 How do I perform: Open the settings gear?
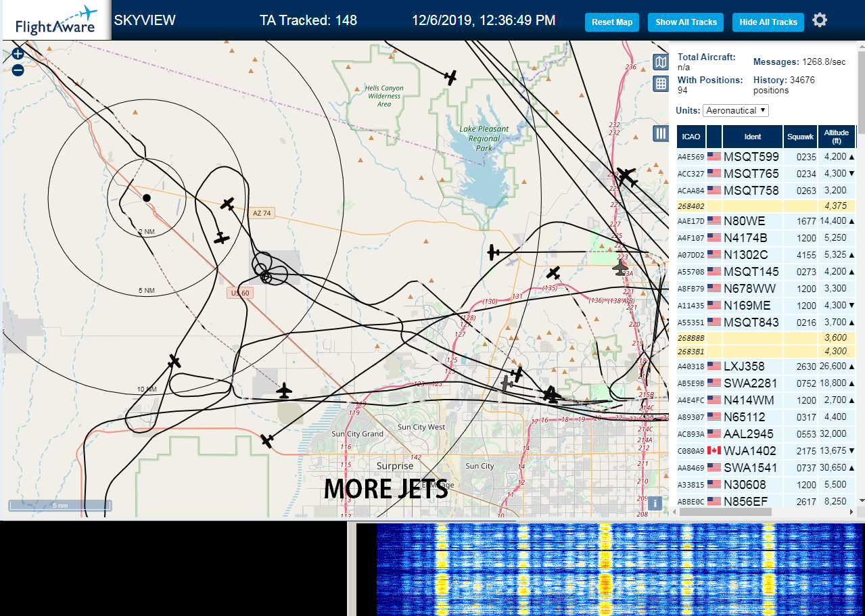pos(820,20)
